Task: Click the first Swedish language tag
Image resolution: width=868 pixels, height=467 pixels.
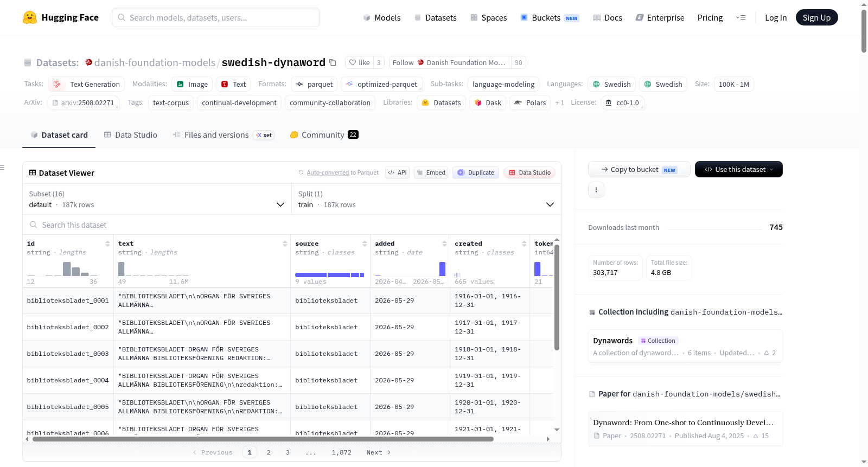Action: tap(611, 84)
